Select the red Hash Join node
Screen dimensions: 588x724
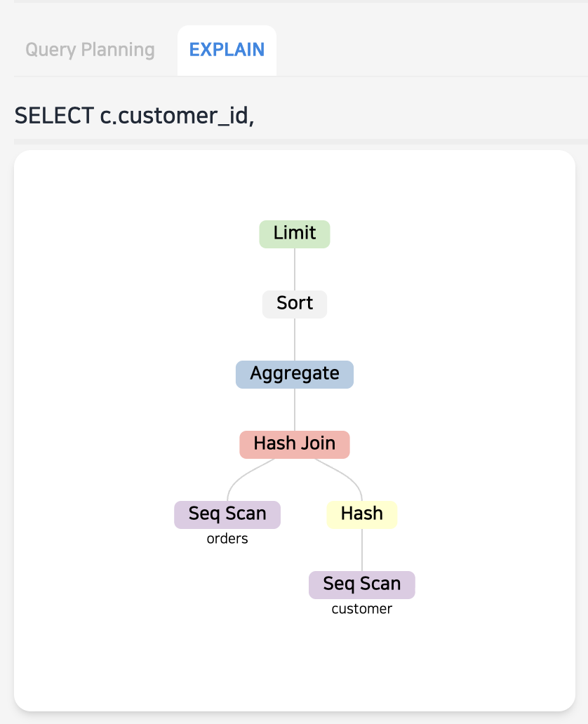click(295, 444)
